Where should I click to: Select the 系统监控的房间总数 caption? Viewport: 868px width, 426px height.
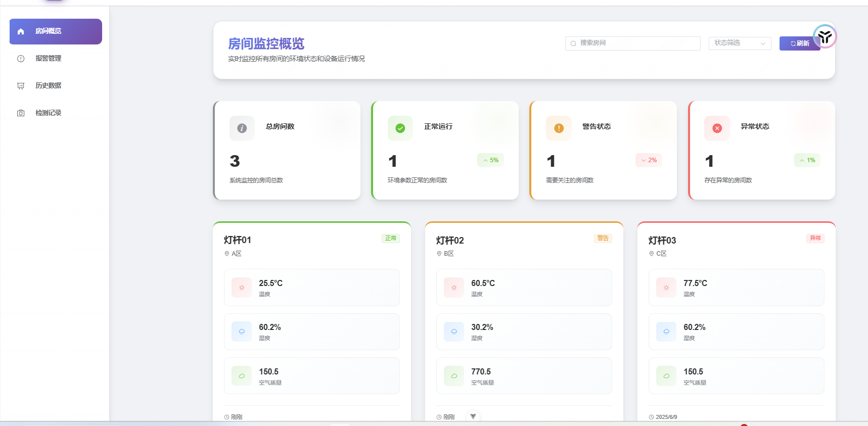[256, 180]
